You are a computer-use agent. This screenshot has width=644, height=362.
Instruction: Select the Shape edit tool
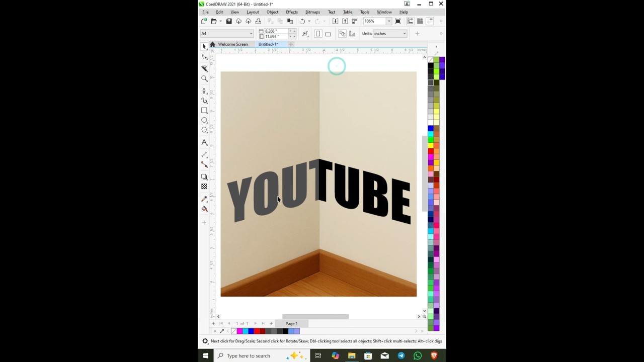(x=204, y=57)
